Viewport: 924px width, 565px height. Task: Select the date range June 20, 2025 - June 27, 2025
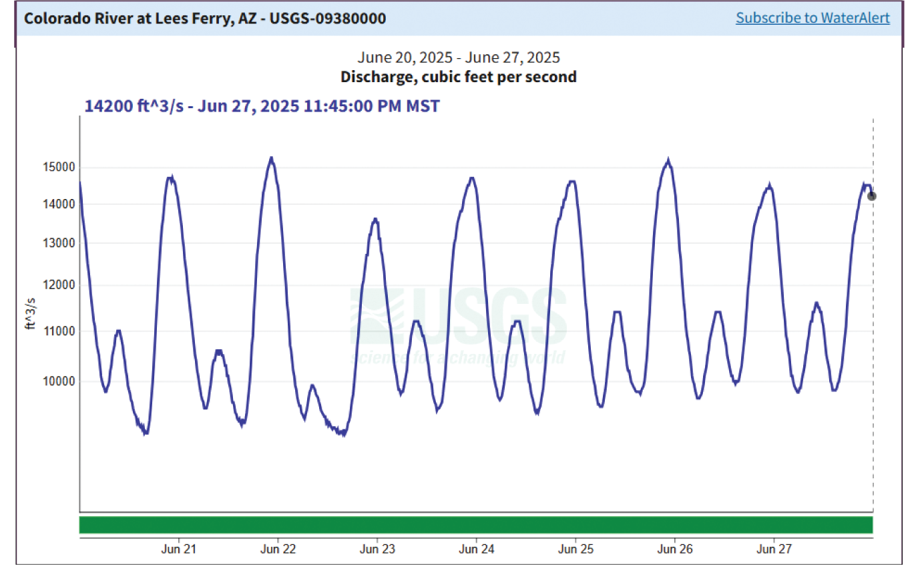click(458, 57)
